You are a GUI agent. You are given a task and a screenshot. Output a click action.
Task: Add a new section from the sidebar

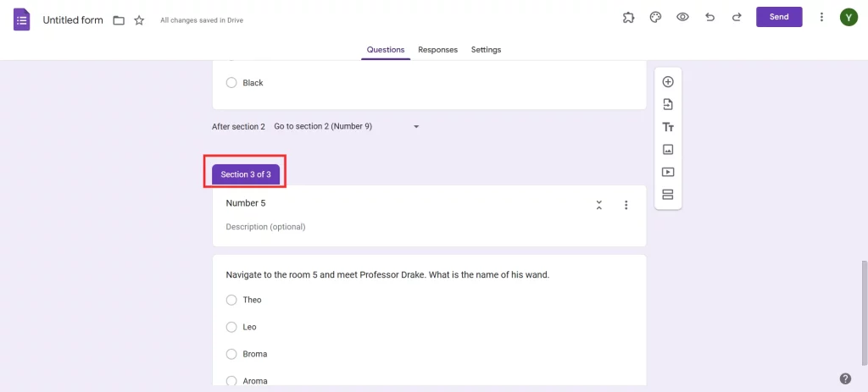pos(668,195)
